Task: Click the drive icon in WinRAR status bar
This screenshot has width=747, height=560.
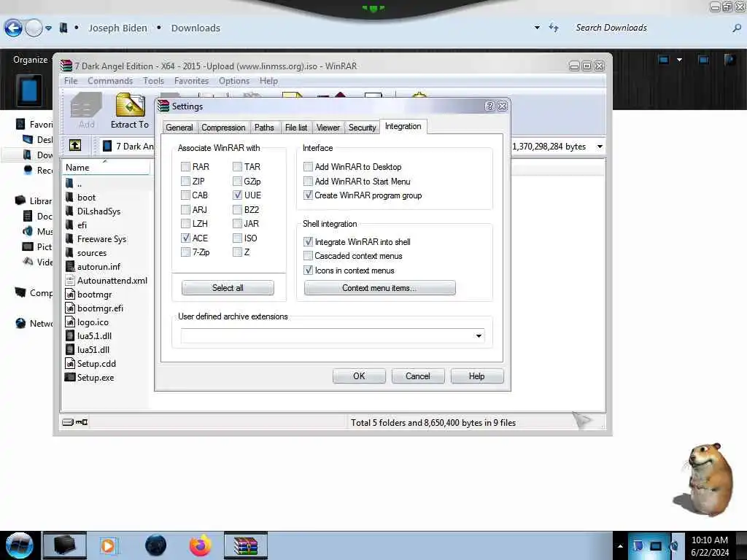Action: (x=68, y=422)
